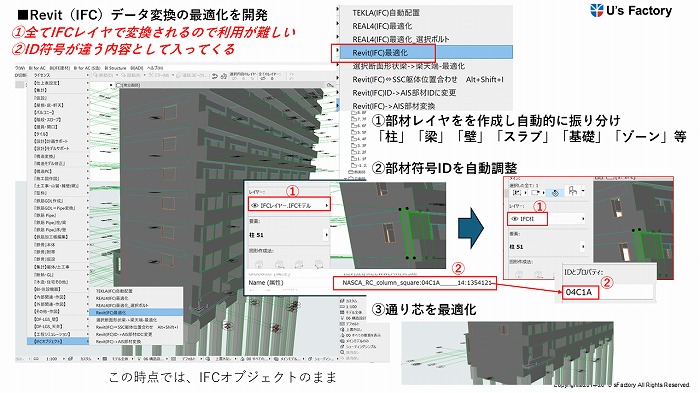This screenshot has width=700, height=393.
Task: Click the U's Factory logo icon
Action: (596, 11)
